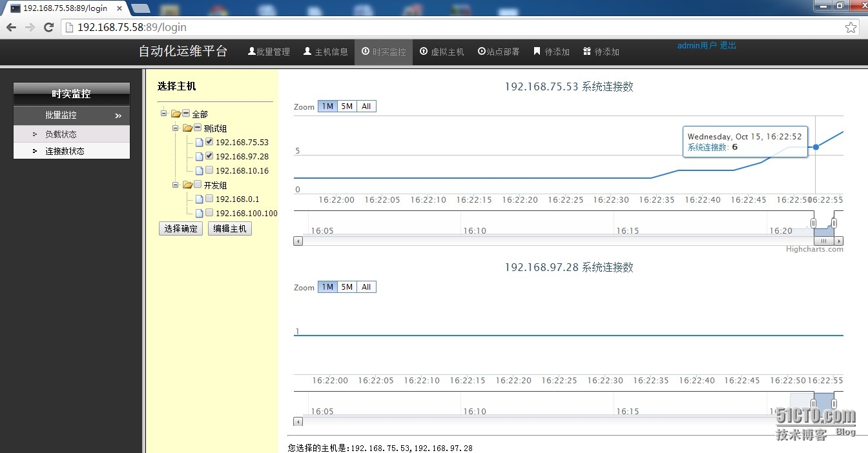Click the left scroll arrow under first chart
Viewport: 868px width, 453px height.
pyautogui.click(x=298, y=241)
